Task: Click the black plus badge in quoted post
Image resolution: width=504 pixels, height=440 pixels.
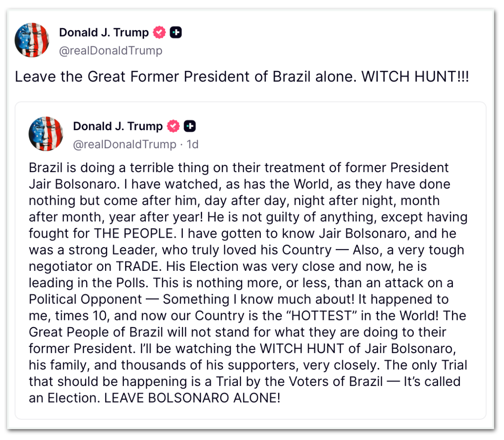Action: [190, 126]
